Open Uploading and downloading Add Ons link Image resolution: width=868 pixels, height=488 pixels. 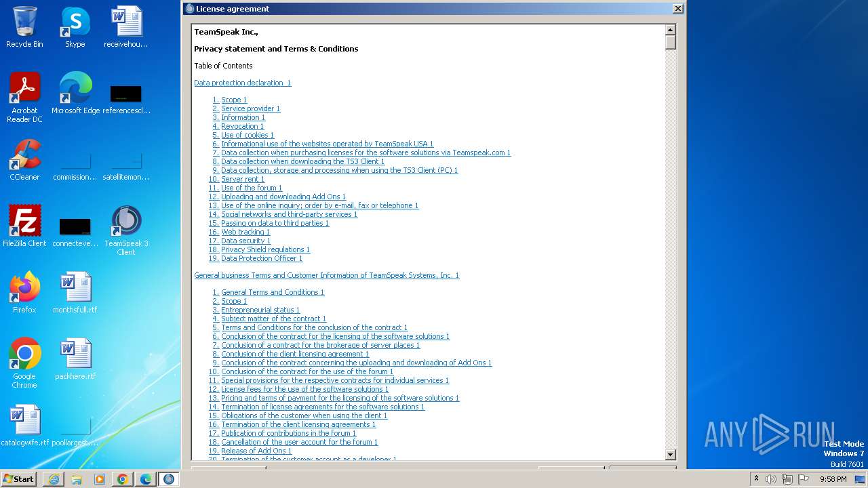(x=283, y=197)
